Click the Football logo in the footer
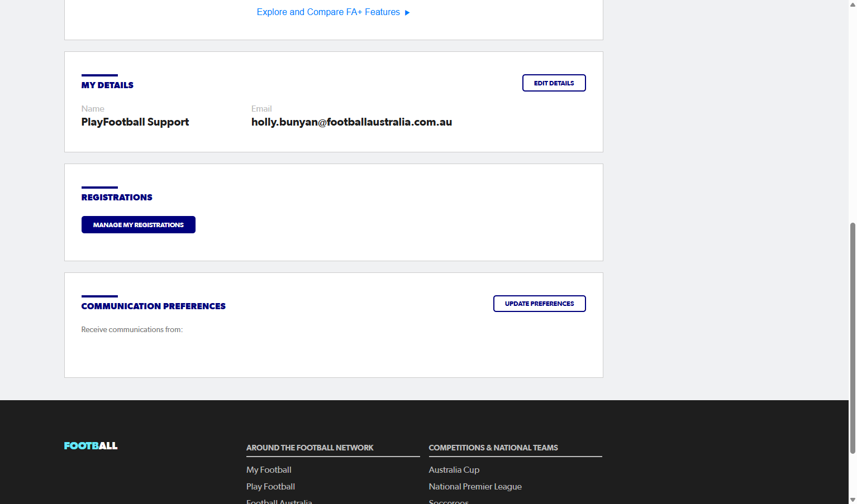Screen dimensions: 857x504 [x=91, y=445]
